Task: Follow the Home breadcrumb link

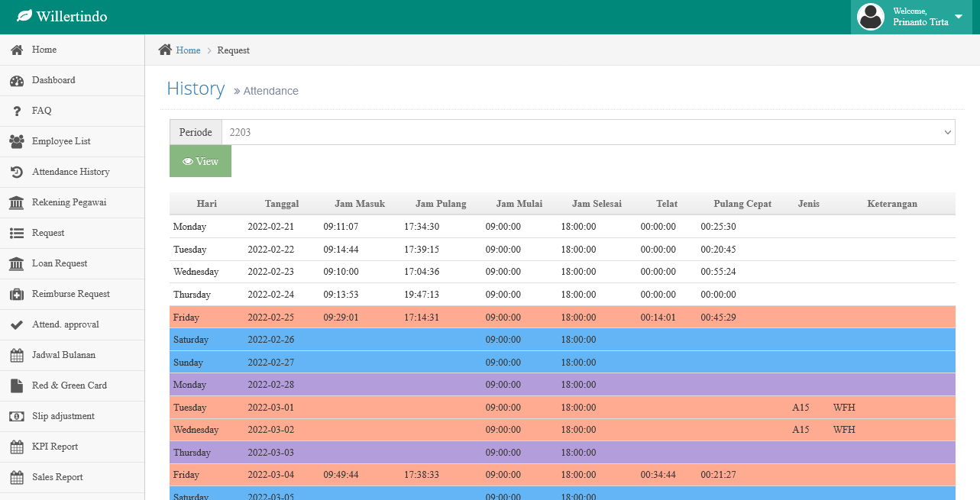Action: point(188,50)
